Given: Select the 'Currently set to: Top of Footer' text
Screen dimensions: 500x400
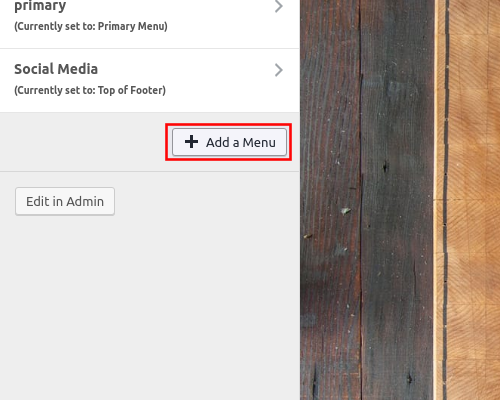Looking at the screenshot, I should [x=90, y=90].
